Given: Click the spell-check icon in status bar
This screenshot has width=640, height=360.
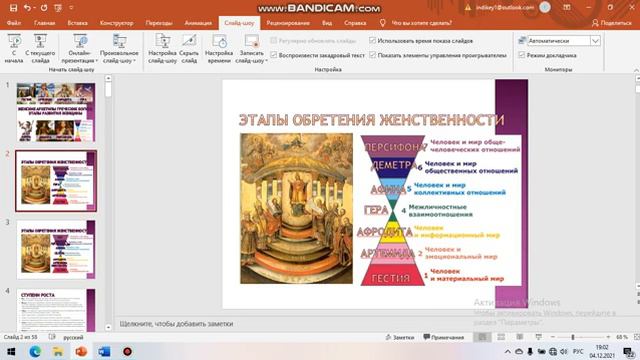Looking at the screenshot, I should (x=52, y=337).
